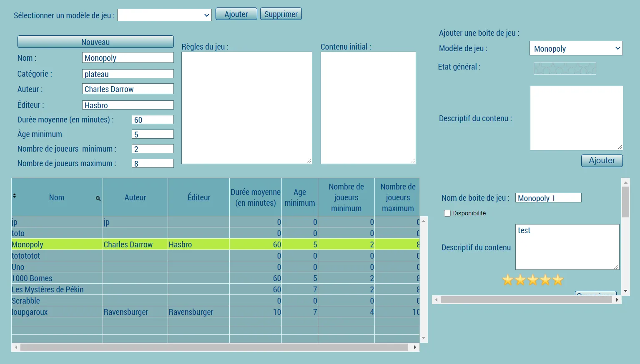Select the 'jp' row name cell
The image size is (640, 364).
(x=57, y=222)
